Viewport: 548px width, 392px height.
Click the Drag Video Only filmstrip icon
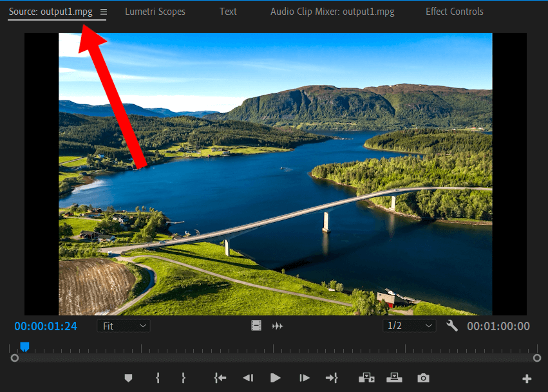point(256,326)
